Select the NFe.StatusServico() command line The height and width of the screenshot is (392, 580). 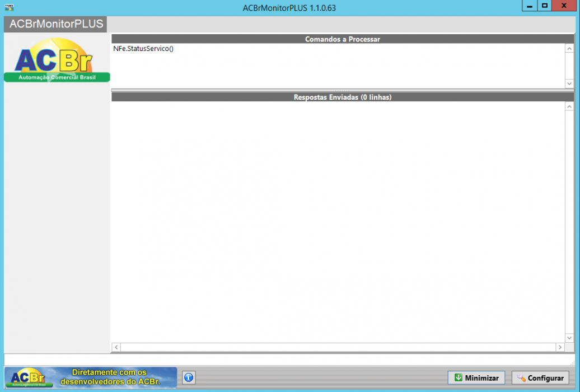[x=143, y=49]
